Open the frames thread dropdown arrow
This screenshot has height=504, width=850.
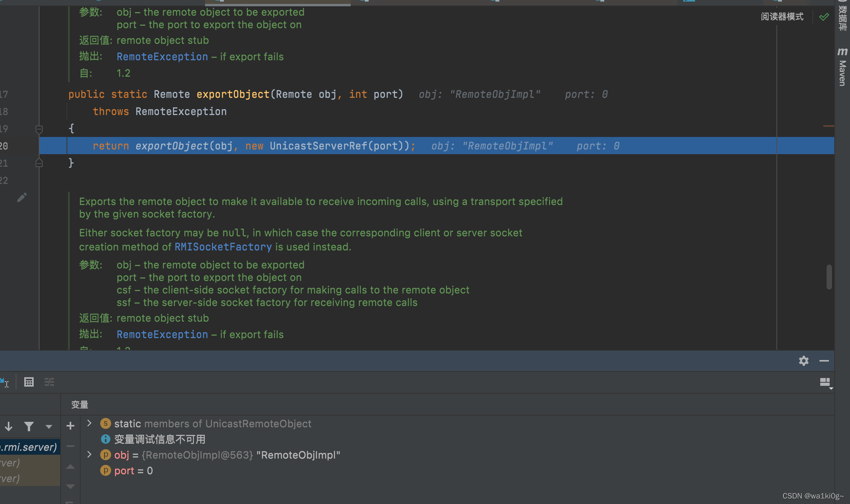click(x=49, y=427)
